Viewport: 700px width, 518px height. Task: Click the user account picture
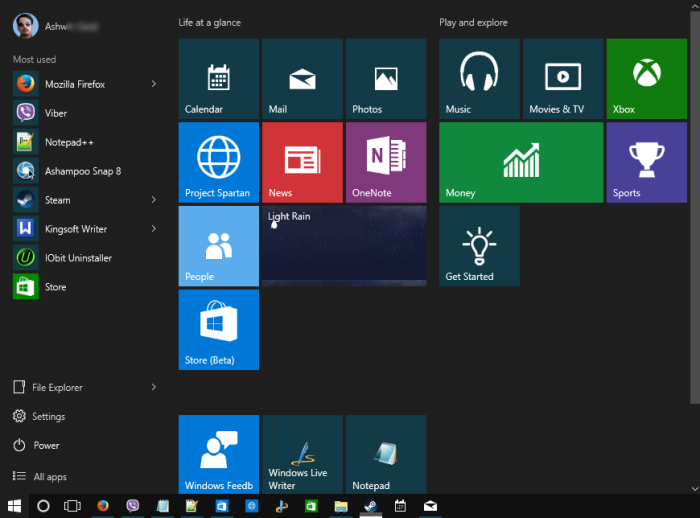[x=25, y=26]
